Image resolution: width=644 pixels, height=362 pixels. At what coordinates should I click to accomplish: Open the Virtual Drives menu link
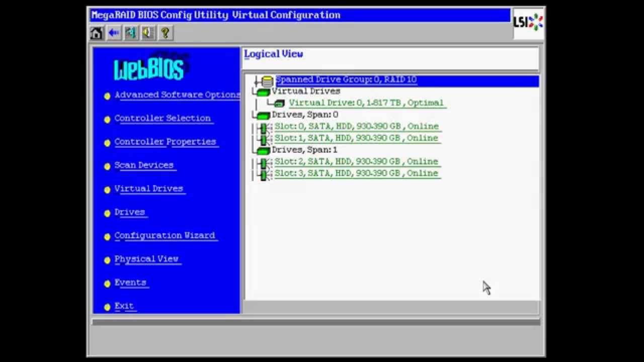[x=149, y=189]
